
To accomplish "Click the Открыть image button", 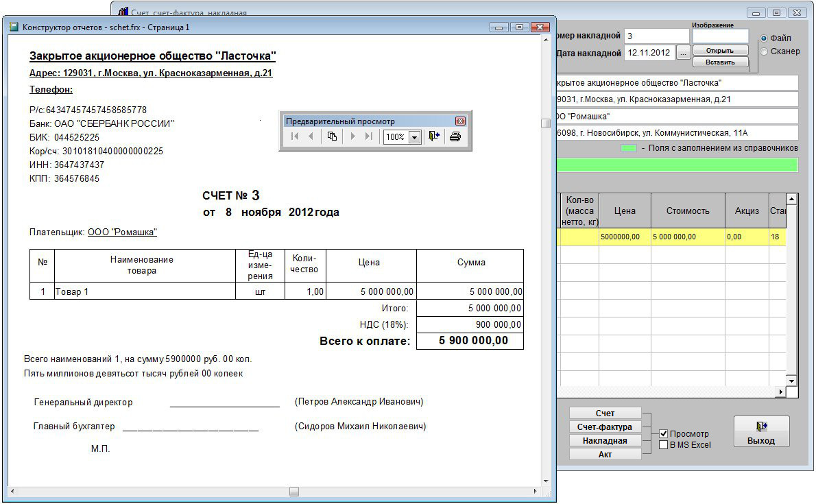I will tap(719, 50).
